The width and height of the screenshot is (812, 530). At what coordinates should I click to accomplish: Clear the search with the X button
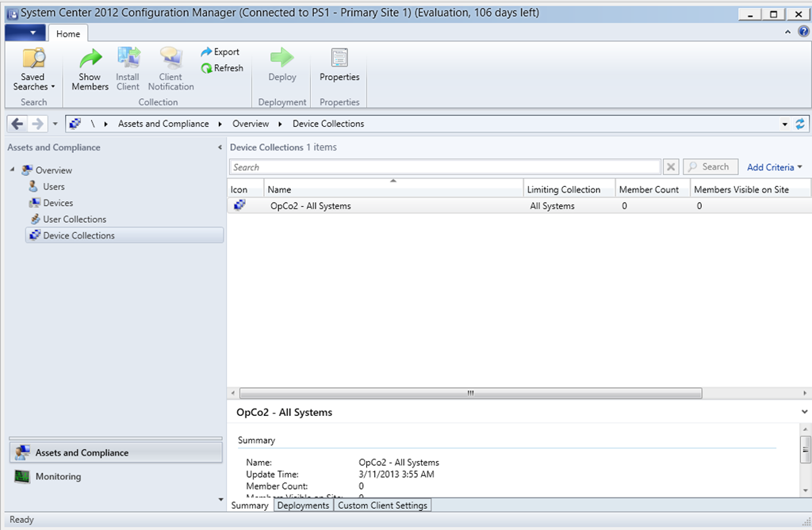click(671, 166)
